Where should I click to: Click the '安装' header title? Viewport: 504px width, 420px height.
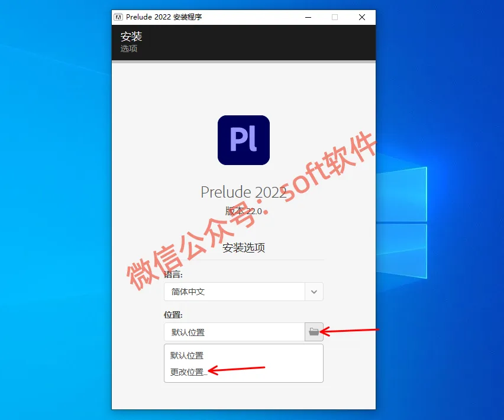tap(131, 36)
